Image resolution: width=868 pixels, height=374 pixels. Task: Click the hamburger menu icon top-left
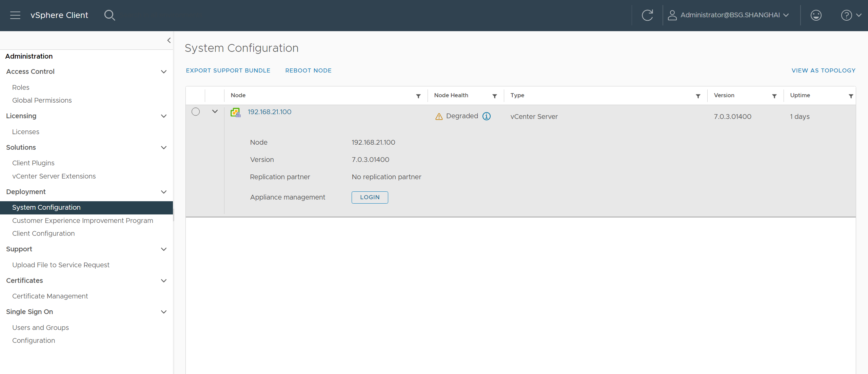[15, 15]
